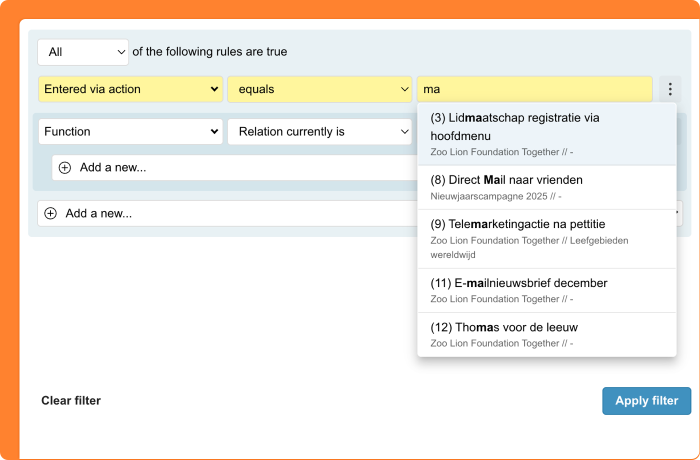Image resolution: width=700 pixels, height=460 pixels.
Task: Click the nested Add a new... text
Action: click(x=113, y=168)
